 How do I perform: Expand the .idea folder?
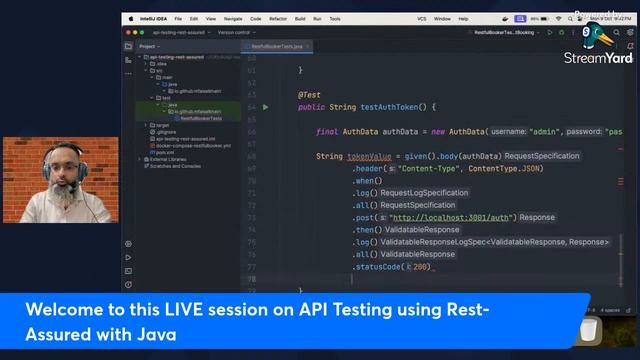click(146, 64)
